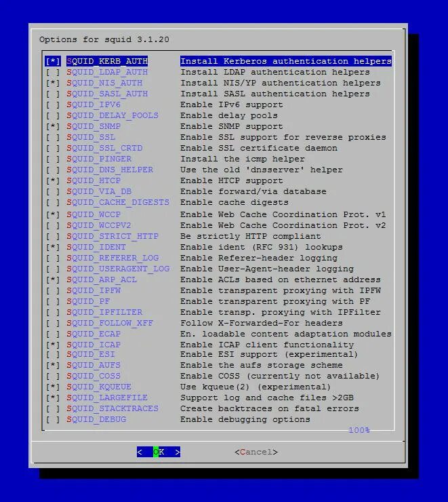The height and width of the screenshot is (502, 448).
Task: Check the SQUID_USERAGENT_LOG box
Action: tap(53, 269)
